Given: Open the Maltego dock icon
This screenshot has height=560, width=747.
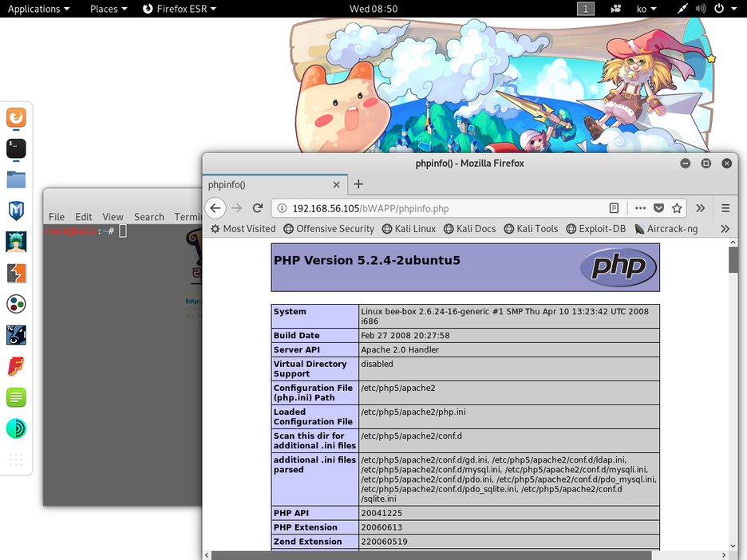Looking at the screenshot, I should pyautogui.click(x=16, y=304).
